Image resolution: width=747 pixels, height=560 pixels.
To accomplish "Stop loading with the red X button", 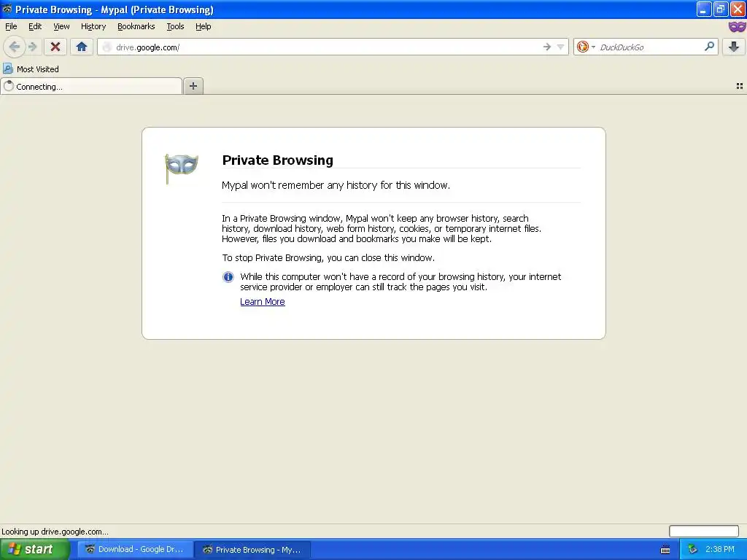I will pos(55,47).
